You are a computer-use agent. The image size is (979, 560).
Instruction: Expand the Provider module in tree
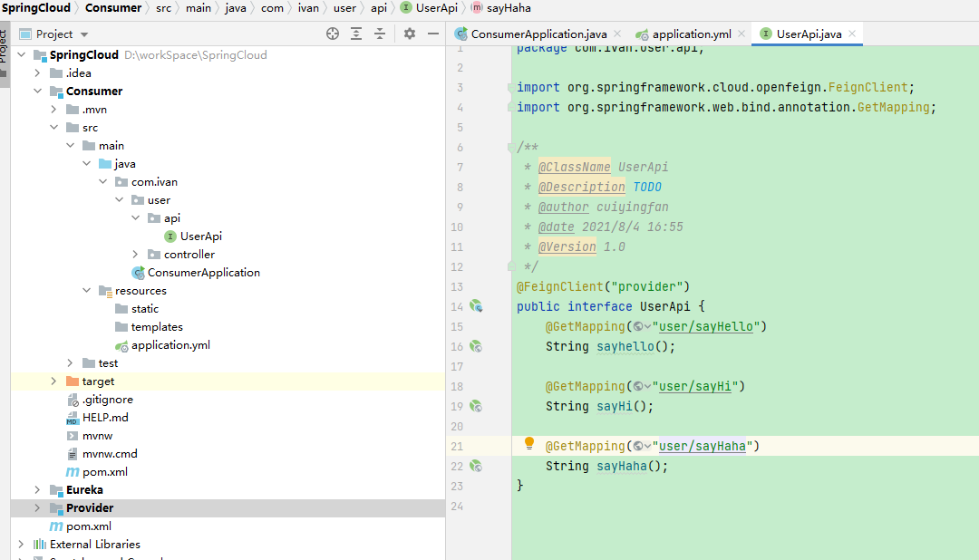(37, 508)
